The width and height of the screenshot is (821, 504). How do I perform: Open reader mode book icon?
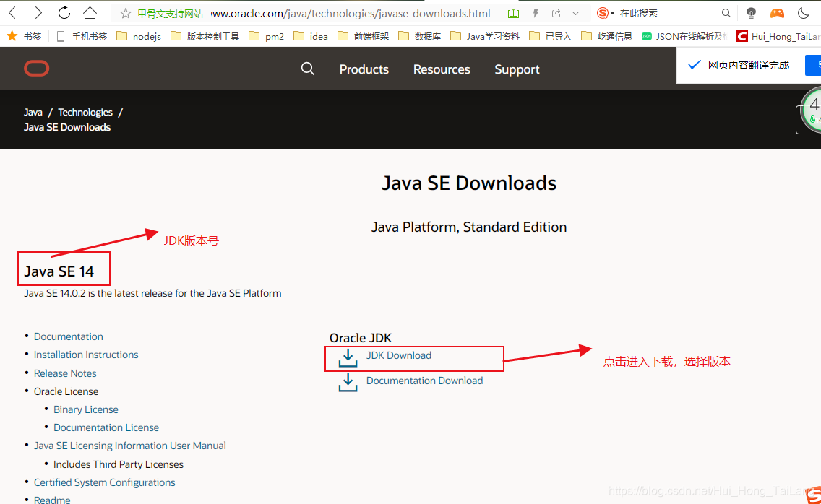pyautogui.click(x=514, y=14)
